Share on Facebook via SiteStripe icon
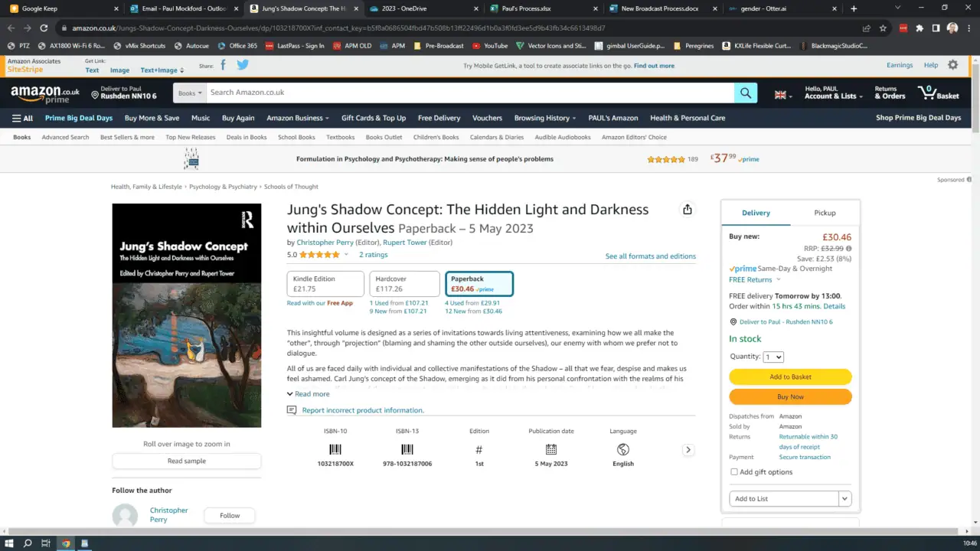The width and height of the screenshot is (980, 551). [224, 65]
